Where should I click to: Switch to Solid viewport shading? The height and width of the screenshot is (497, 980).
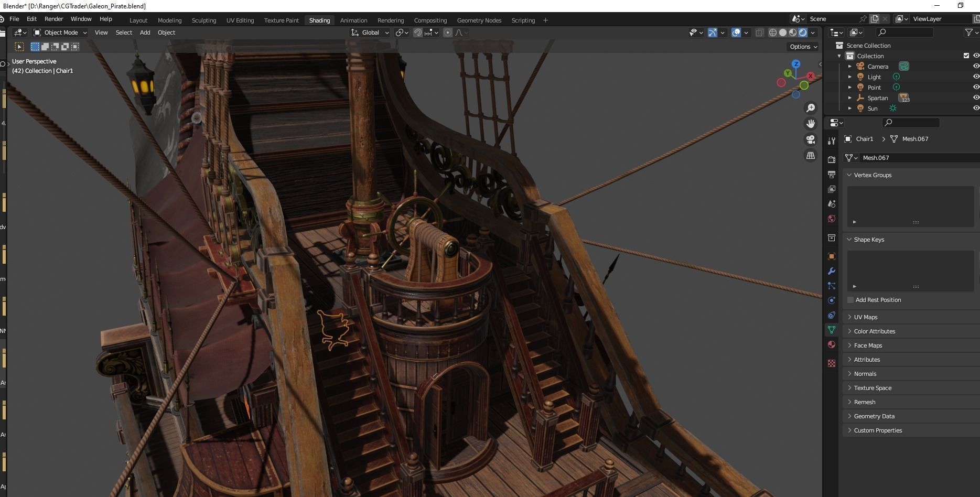tap(783, 33)
